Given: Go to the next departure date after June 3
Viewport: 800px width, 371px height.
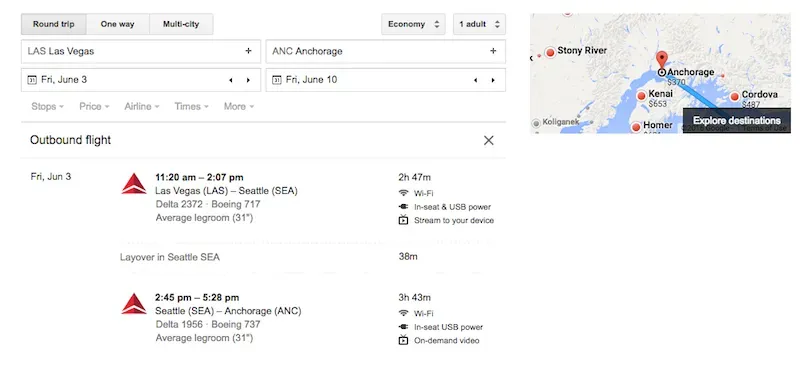Looking at the screenshot, I should (x=248, y=80).
